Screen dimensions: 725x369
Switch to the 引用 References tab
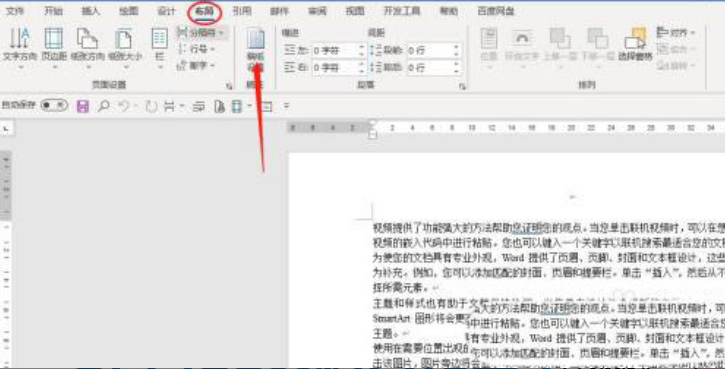coord(242,11)
